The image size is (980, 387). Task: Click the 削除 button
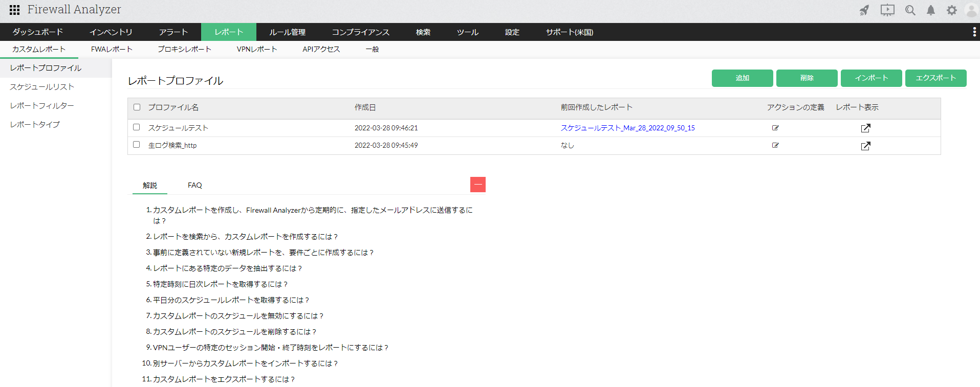point(807,78)
